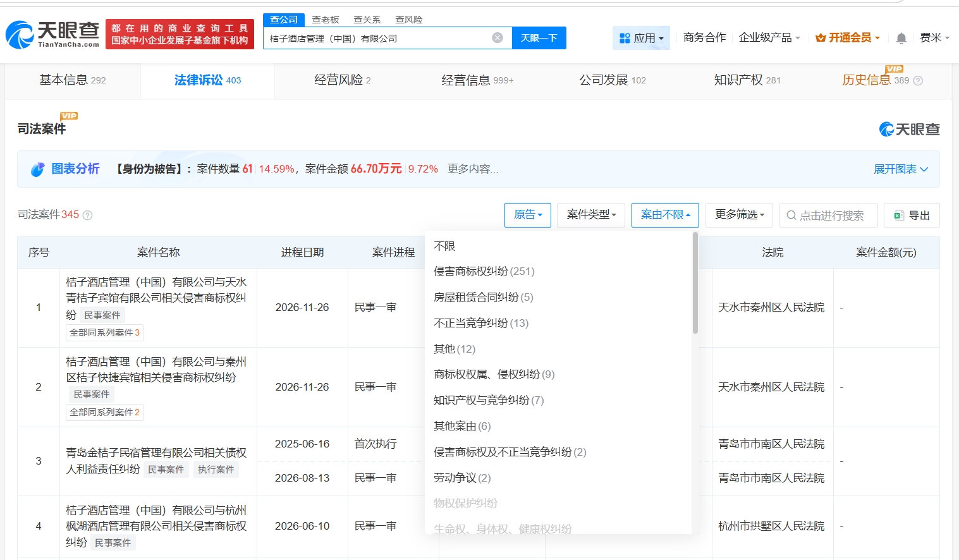Open the 商务合作 link

tap(705, 38)
